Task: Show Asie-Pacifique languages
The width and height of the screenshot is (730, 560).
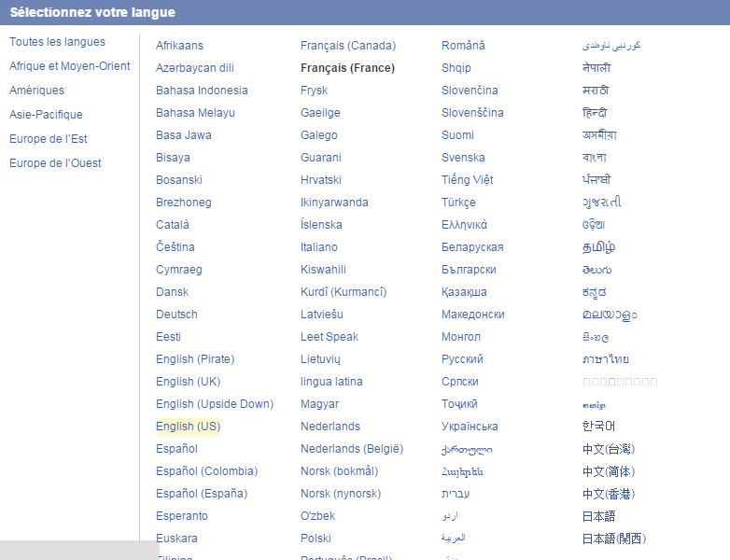Action: [x=46, y=115]
